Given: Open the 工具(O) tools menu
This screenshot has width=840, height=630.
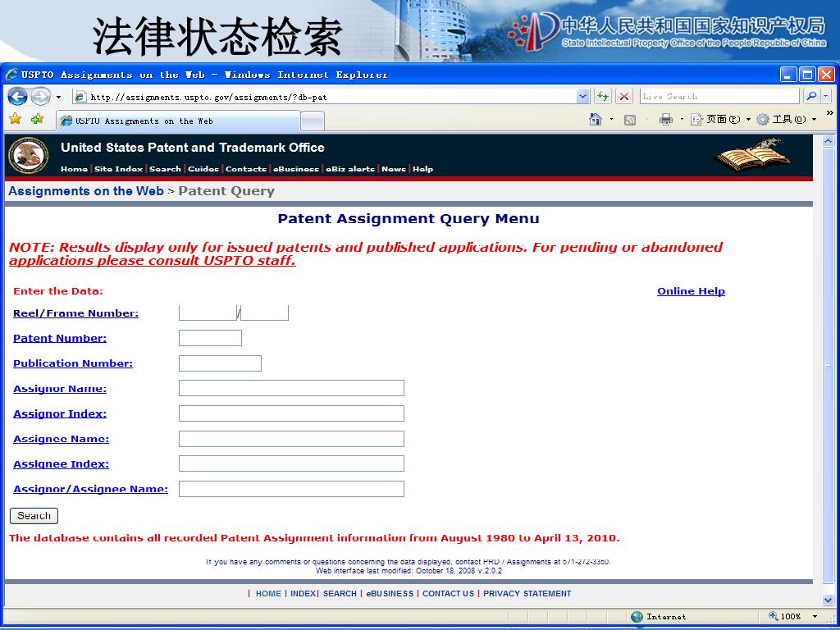Looking at the screenshot, I should (785, 119).
